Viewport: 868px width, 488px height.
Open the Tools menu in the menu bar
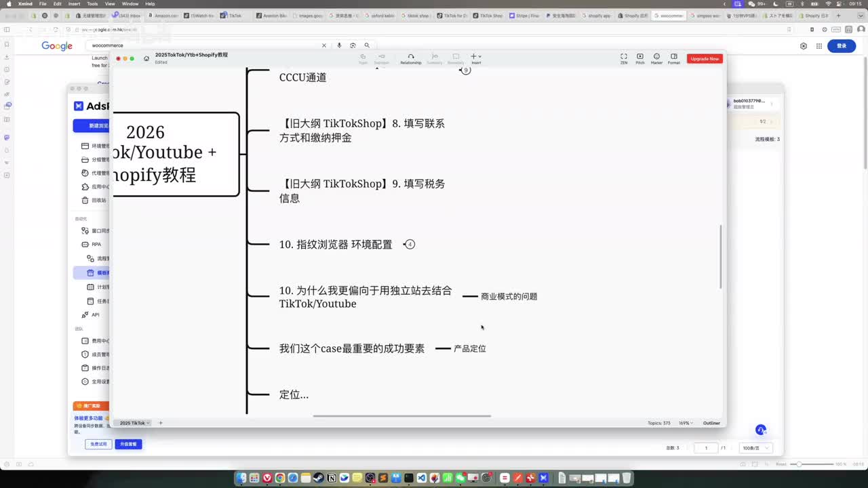coord(92,3)
